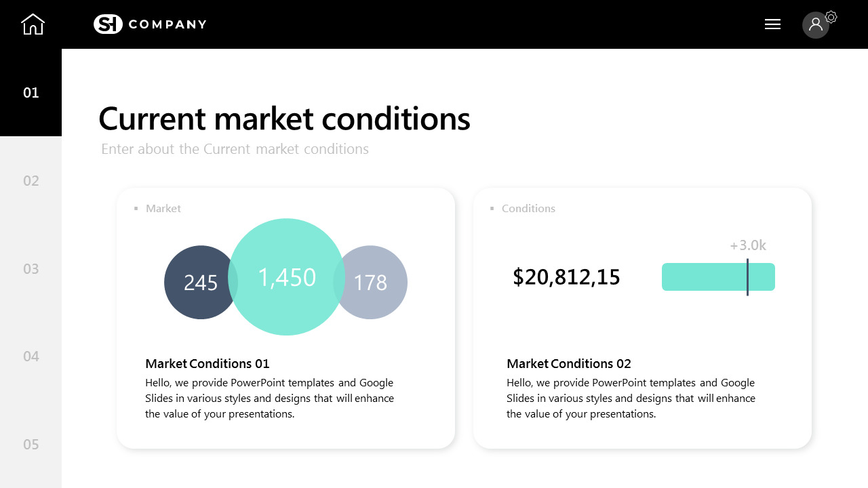Click the user profile avatar
The width and height of the screenshot is (868, 488).
click(815, 25)
